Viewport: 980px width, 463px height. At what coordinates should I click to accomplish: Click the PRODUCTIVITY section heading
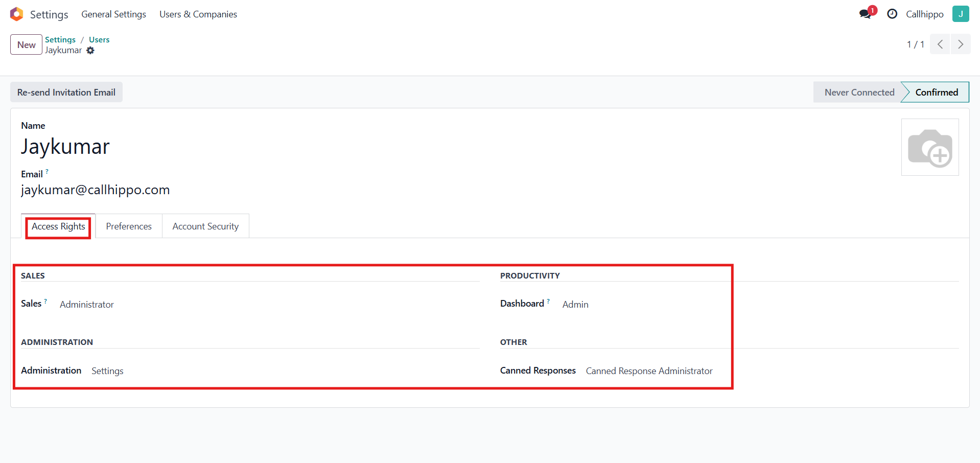point(530,275)
